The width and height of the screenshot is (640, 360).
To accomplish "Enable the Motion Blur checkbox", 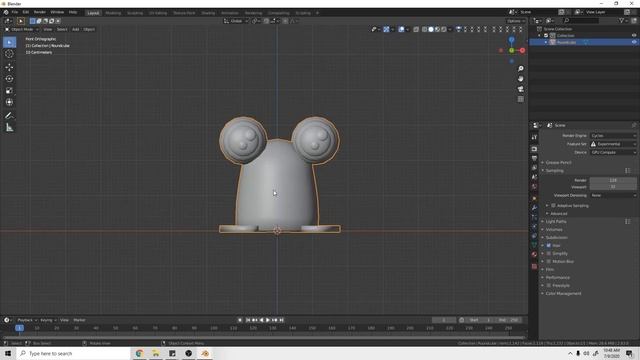I will click(x=549, y=261).
